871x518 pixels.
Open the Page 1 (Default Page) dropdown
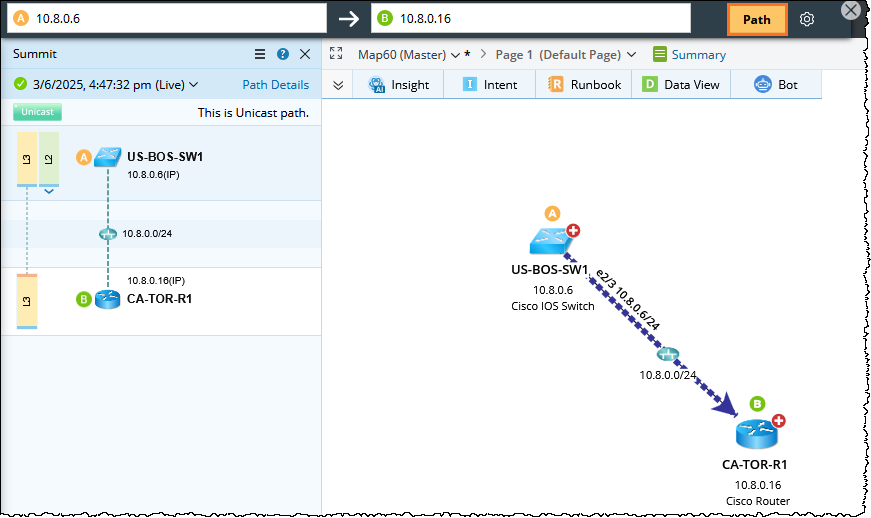565,55
